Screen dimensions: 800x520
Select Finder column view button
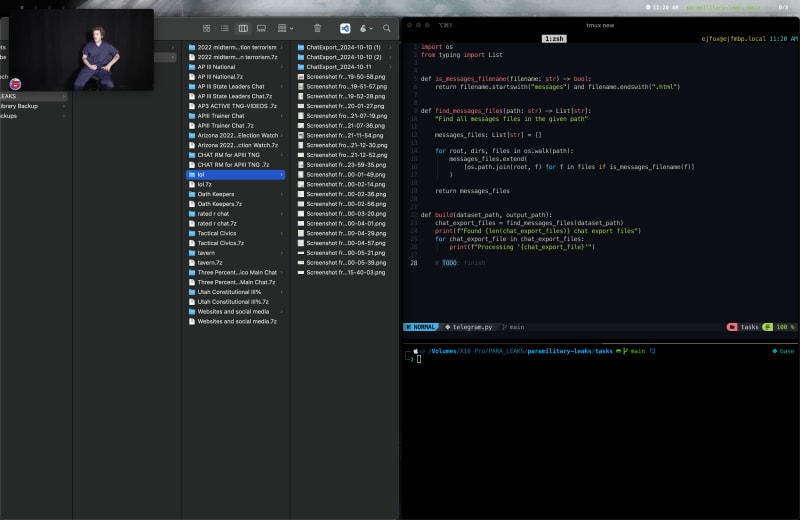[x=243, y=29]
